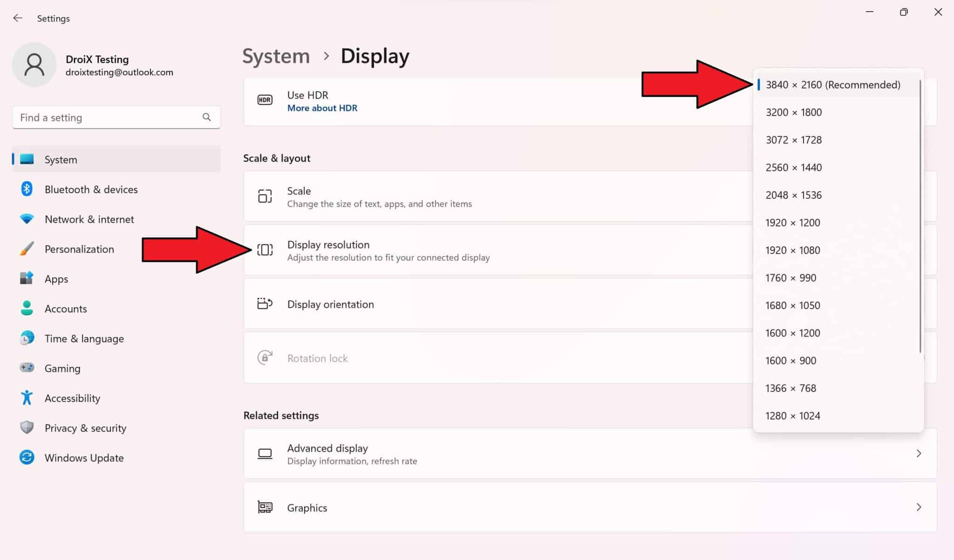Pick the 2560 × 1440 resolution
The width and height of the screenshot is (954, 560).
click(793, 167)
